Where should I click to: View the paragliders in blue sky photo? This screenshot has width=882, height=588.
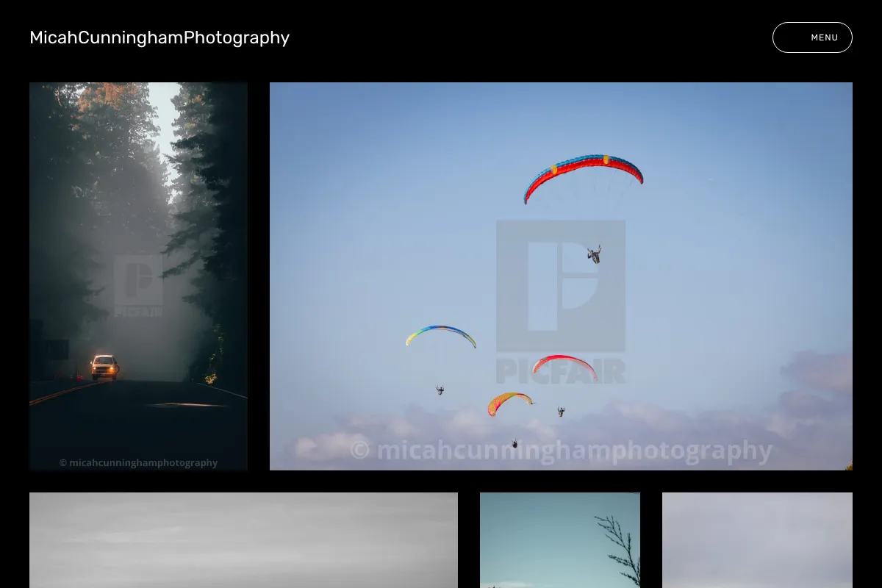point(561,276)
